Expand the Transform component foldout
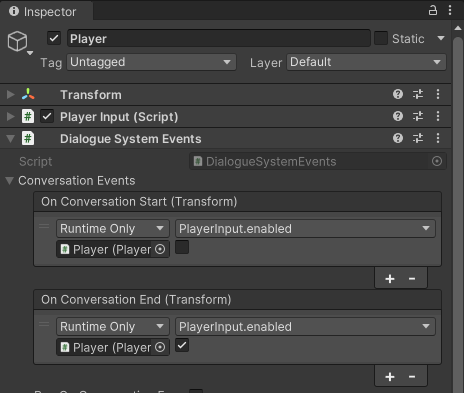Image resolution: width=464 pixels, height=393 pixels. coord(11,95)
